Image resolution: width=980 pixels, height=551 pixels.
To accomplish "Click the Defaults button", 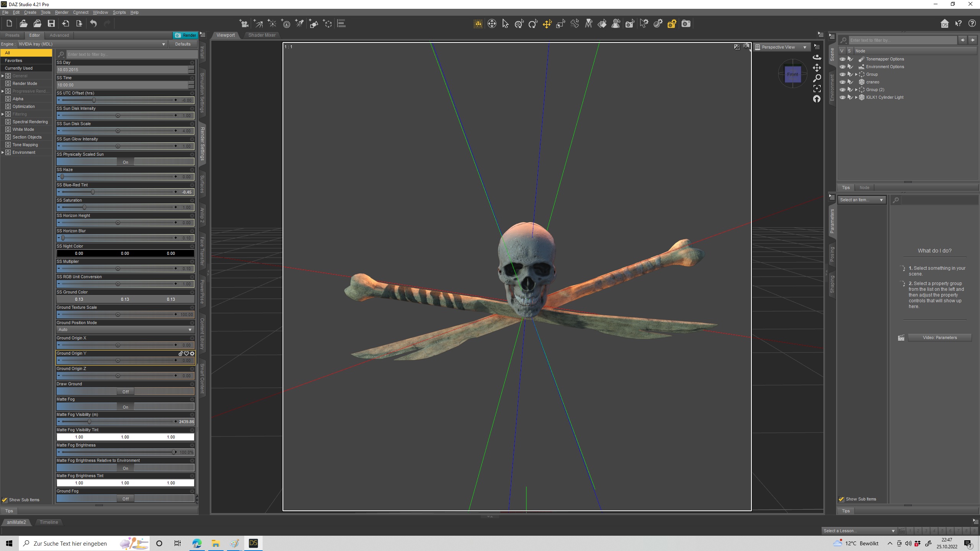I will pos(183,44).
